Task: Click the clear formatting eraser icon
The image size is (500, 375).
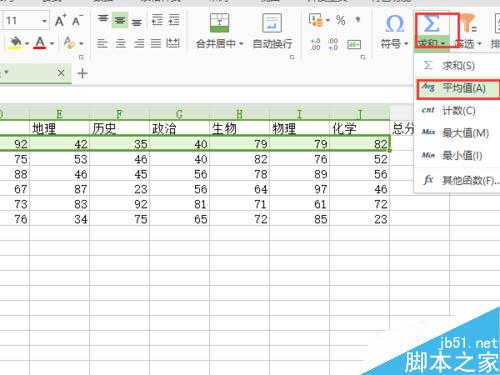Action: (69, 43)
